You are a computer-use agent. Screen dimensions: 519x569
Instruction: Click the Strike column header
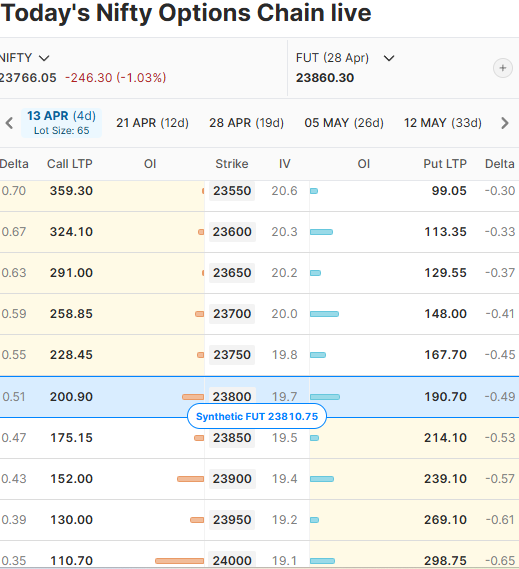232,164
